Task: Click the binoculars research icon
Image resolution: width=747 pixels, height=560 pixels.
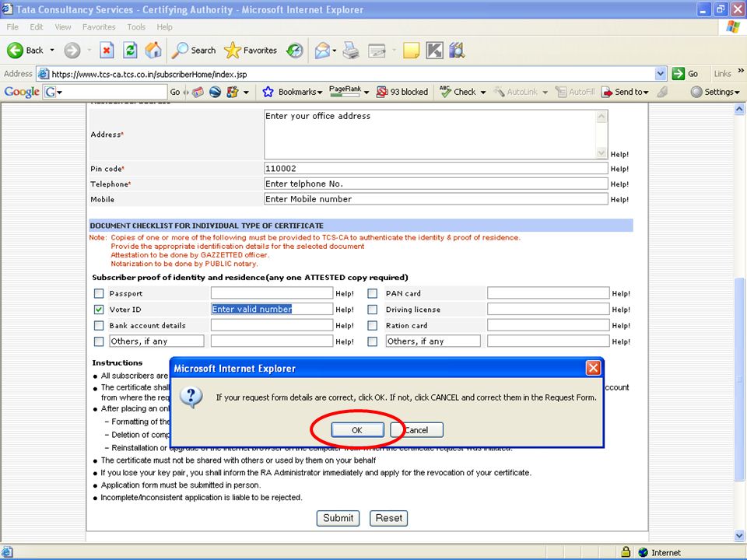Action: click(x=457, y=50)
